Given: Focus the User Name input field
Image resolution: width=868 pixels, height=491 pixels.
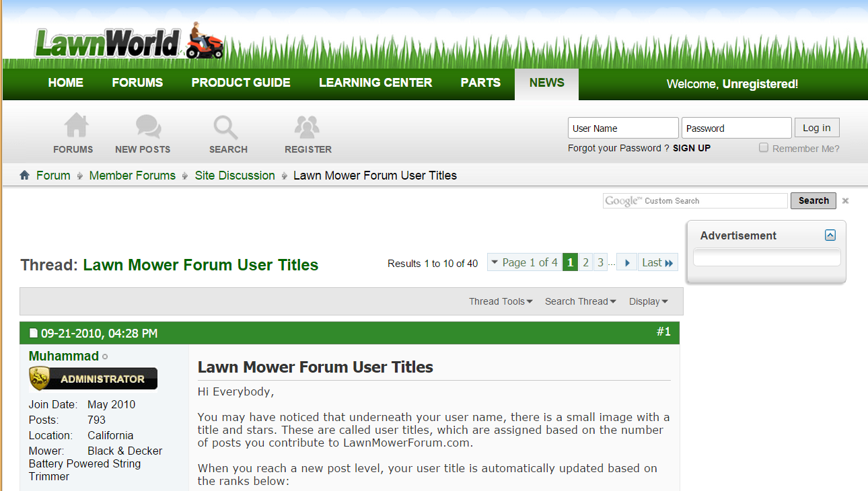Looking at the screenshot, I should pos(623,128).
